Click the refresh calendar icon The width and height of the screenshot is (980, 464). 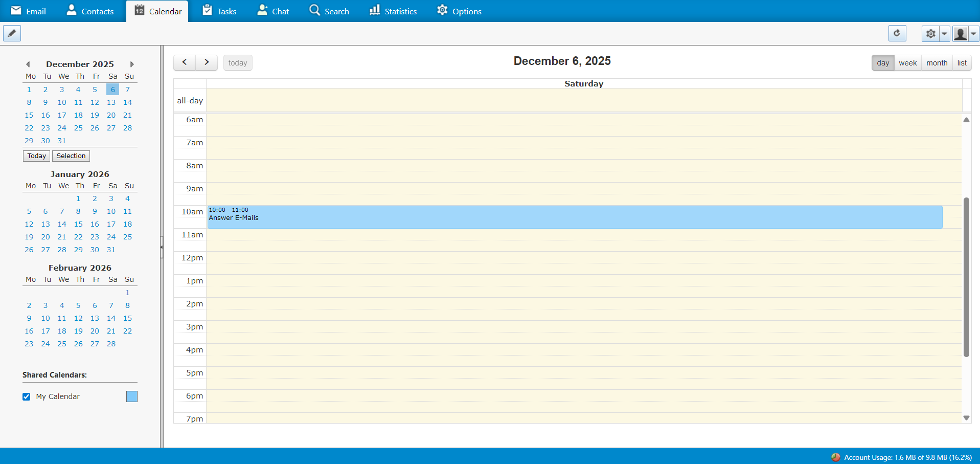tap(897, 34)
